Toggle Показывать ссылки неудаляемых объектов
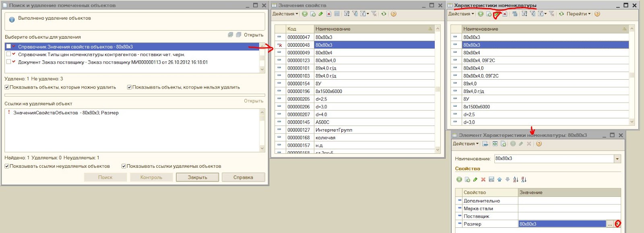Image resolution: width=644 pixels, height=233 pixels. tap(7, 166)
